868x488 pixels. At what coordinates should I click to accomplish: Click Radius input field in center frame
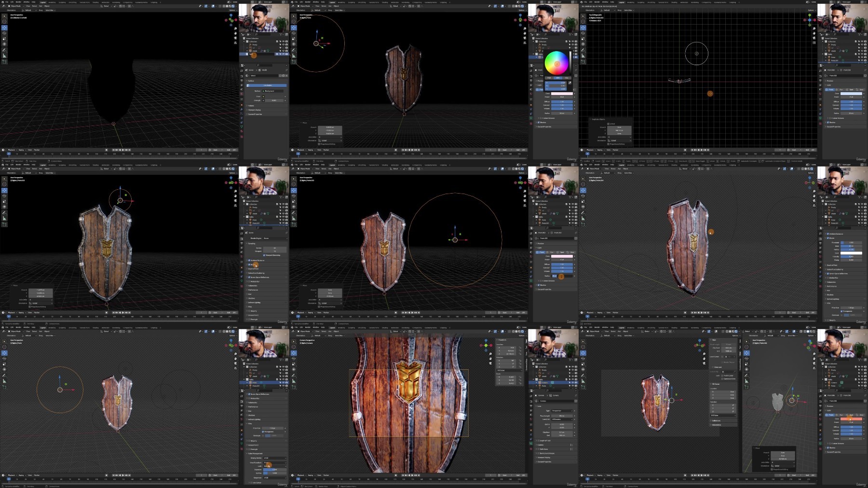[563, 276]
